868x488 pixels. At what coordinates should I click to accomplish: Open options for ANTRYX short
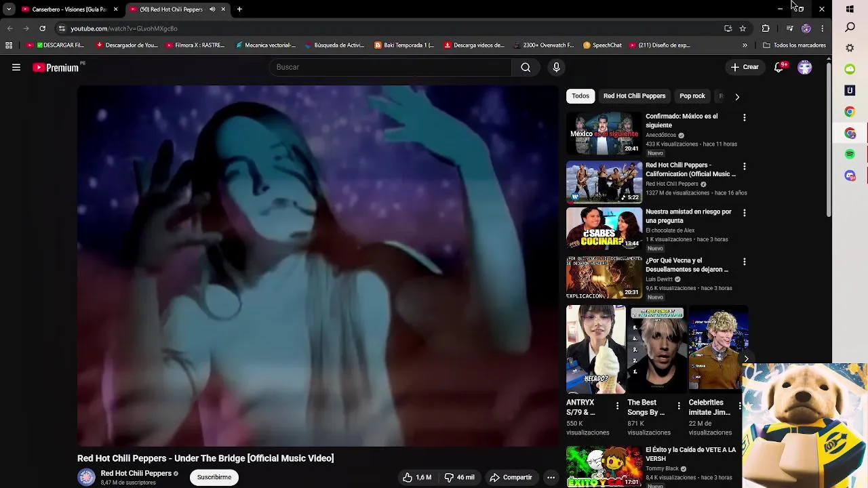617,406
